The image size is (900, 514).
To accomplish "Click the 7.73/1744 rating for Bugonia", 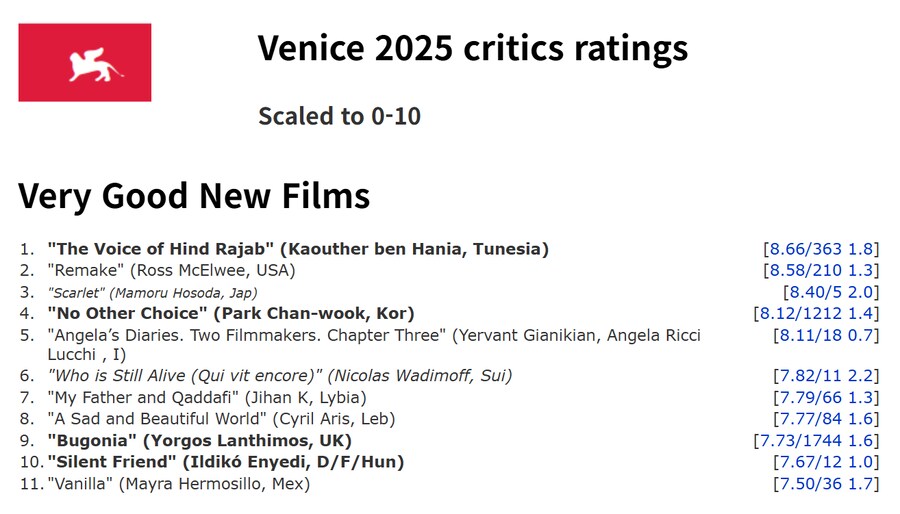I will click(816, 441).
